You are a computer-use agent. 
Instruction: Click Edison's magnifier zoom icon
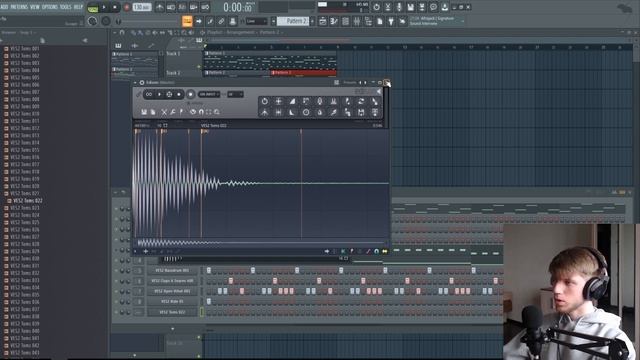[x=217, y=112]
